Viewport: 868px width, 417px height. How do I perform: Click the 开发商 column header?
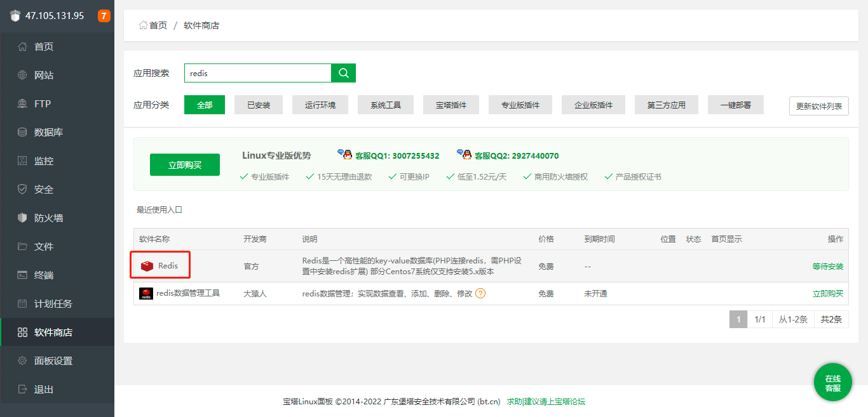[255, 239]
